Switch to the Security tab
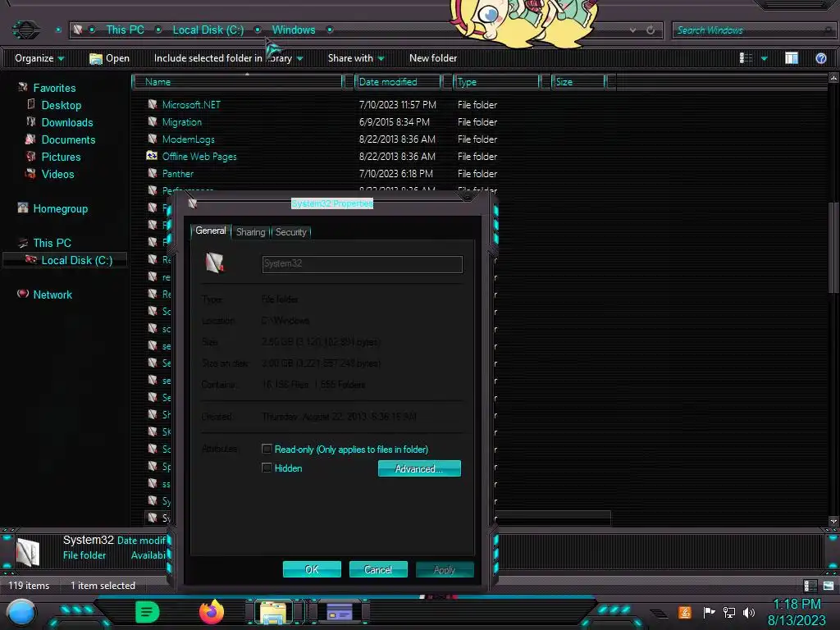Viewport: 840px width, 630px height. 291,232
